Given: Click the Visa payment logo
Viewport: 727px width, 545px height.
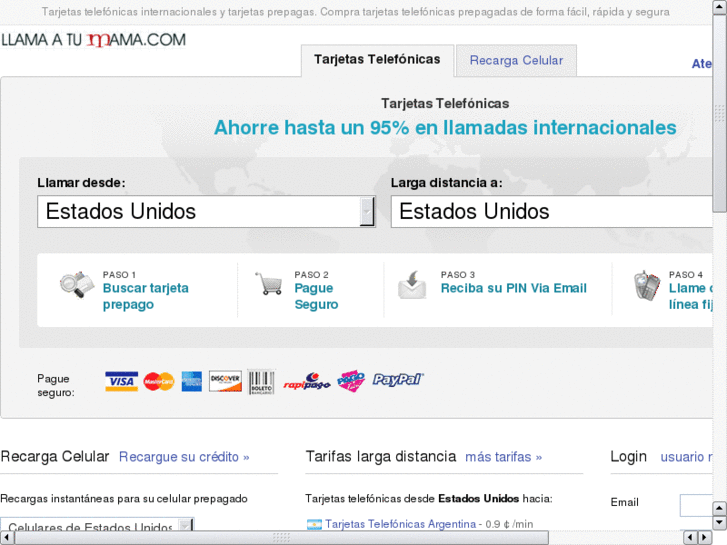Looking at the screenshot, I should (121, 381).
